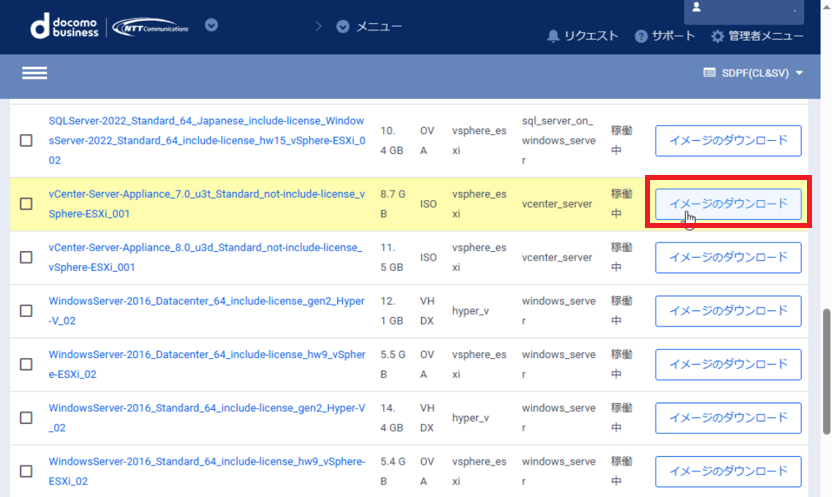Tick checkbox for SQLServer-2022 image row
Viewport: 832px width, 497px height.
[26, 141]
